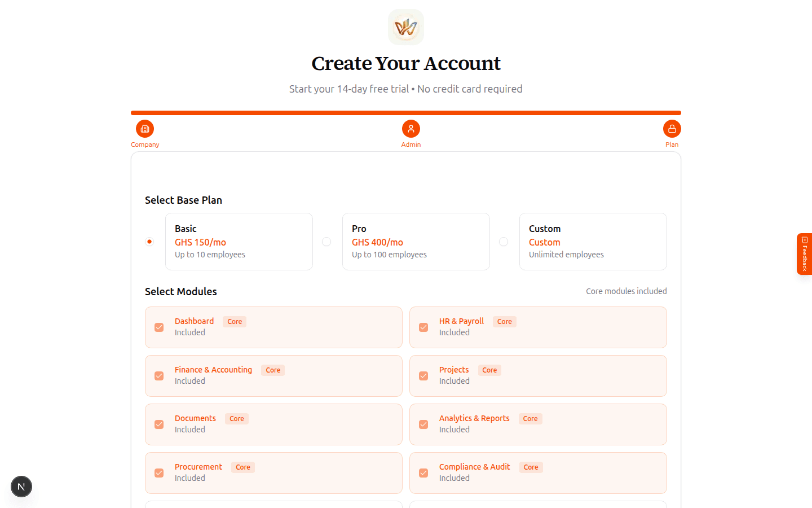812x508 pixels.
Task: Open the Next.js dev tools badge
Action: (21, 487)
